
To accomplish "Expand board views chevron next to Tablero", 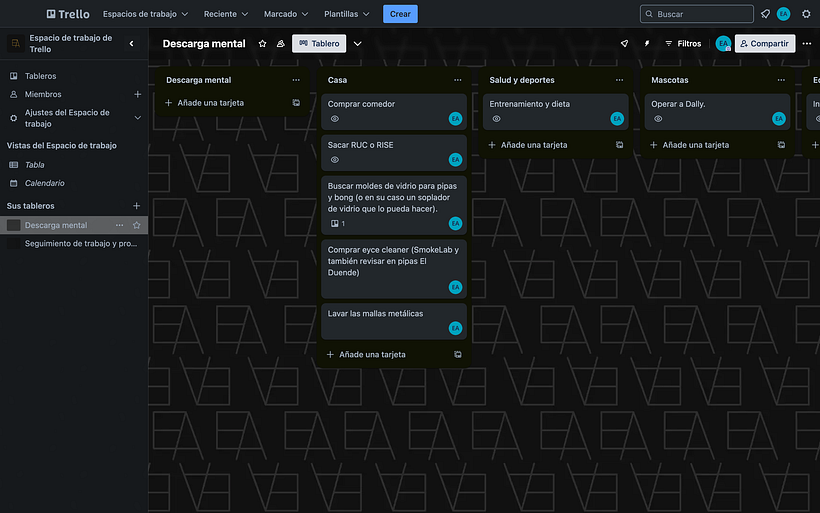I will tap(357, 44).
